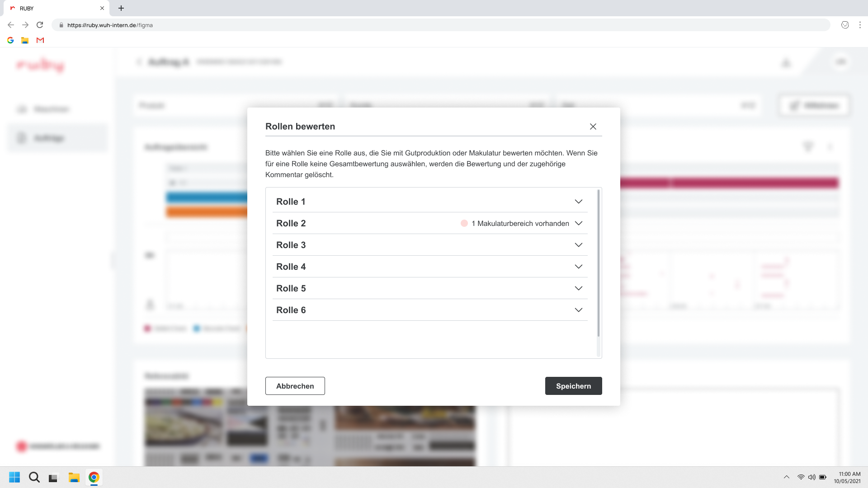Image resolution: width=868 pixels, height=488 pixels.
Task: Click the Abbrechen button
Action: click(x=295, y=386)
